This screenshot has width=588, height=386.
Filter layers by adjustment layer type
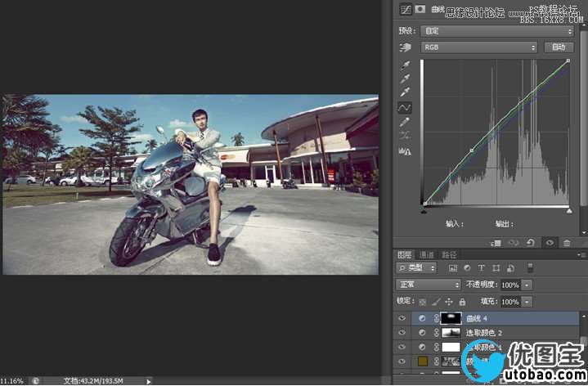tap(467, 268)
